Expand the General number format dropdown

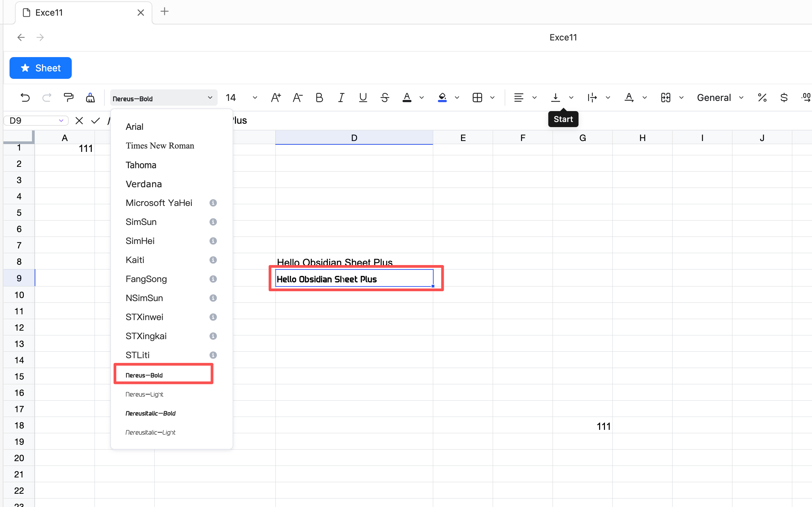pos(741,98)
